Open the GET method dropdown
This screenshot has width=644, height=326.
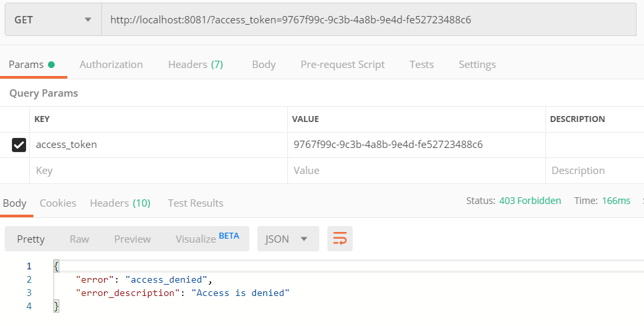(x=52, y=20)
